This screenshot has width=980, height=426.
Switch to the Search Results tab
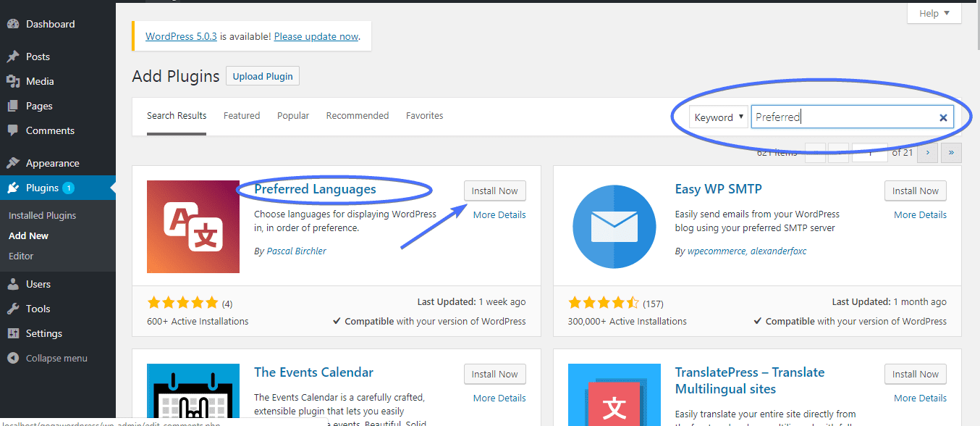pos(177,116)
